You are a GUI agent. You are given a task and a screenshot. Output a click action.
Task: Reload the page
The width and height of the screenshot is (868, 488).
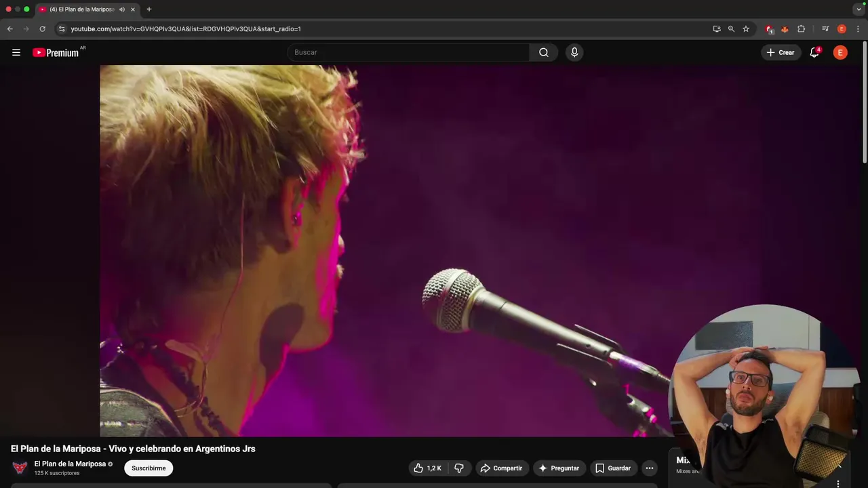(42, 29)
